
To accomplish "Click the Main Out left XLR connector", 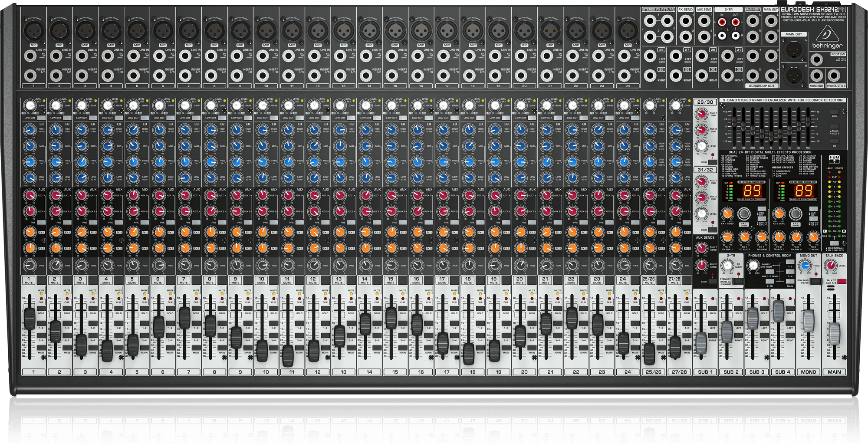I will [x=793, y=47].
